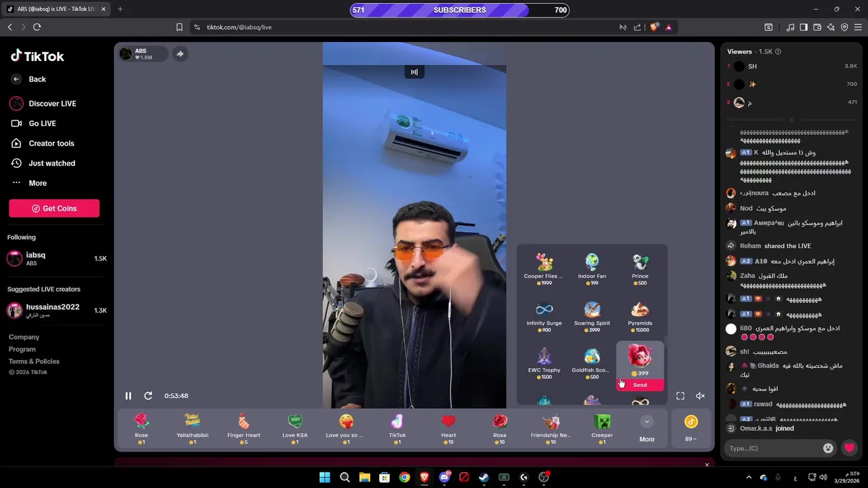Click the Get Coins button
This screenshot has height=488, width=868.
pos(54,208)
